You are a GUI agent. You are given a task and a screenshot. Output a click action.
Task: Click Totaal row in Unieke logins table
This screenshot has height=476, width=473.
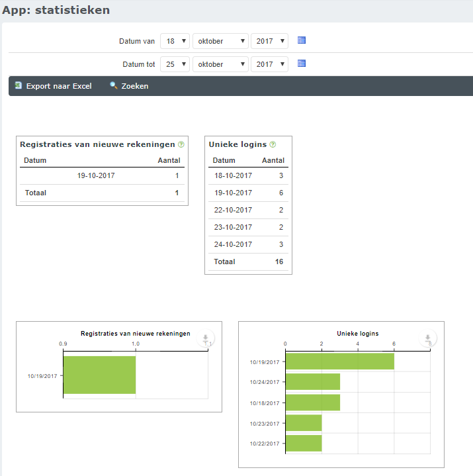(x=248, y=262)
